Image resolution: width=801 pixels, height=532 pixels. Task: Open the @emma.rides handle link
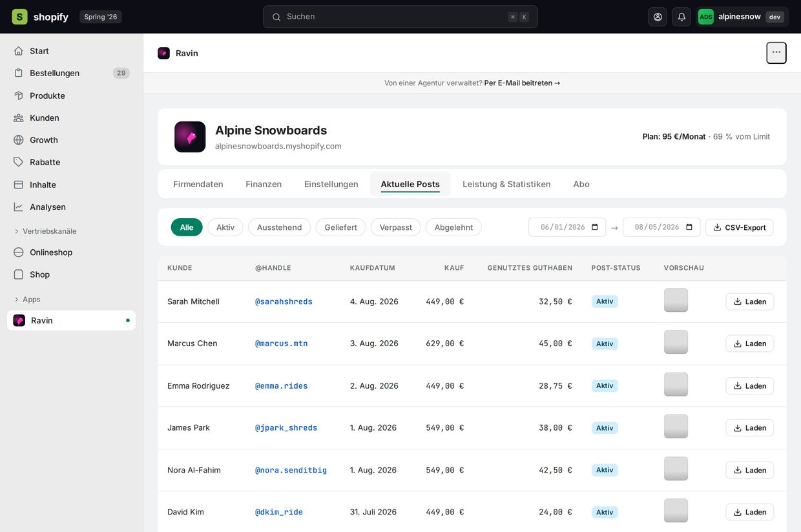281,386
